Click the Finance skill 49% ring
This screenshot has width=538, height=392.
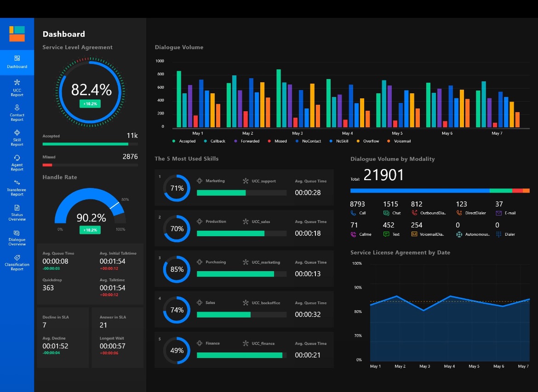[x=177, y=350]
